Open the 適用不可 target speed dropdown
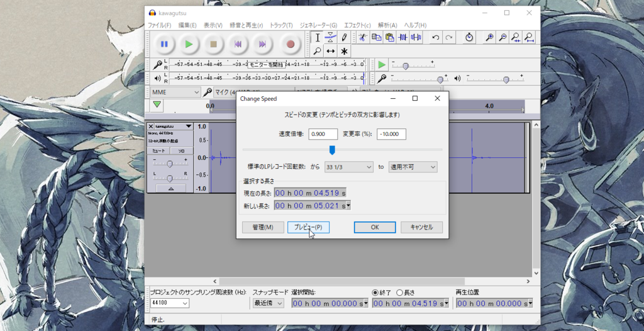Image resolution: width=644 pixels, height=331 pixels. (x=413, y=167)
